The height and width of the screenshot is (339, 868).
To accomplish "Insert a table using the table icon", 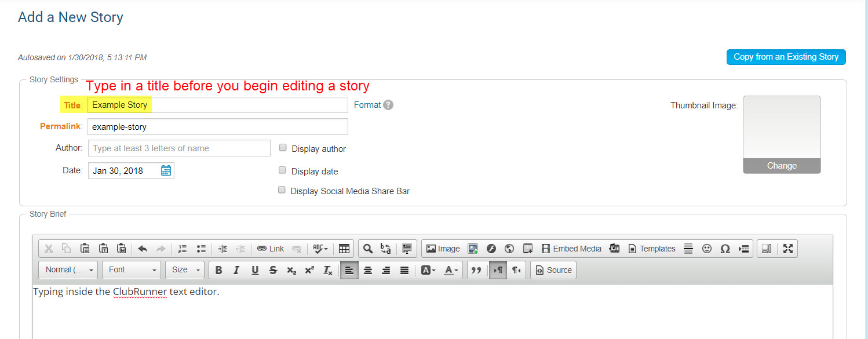I will tap(344, 249).
